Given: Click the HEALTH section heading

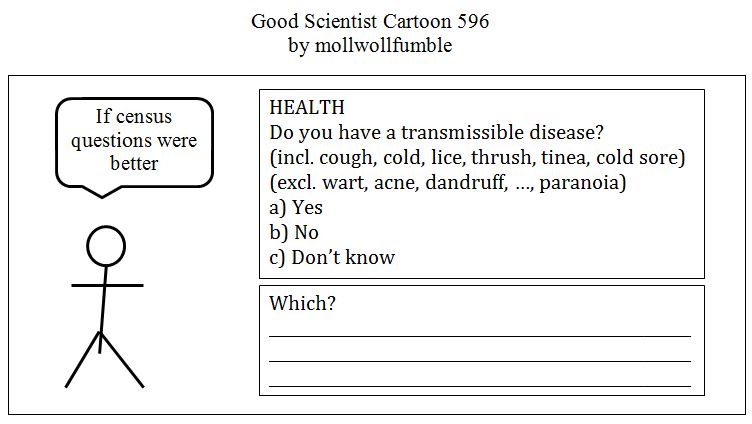Looking at the screenshot, I should (307, 108).
